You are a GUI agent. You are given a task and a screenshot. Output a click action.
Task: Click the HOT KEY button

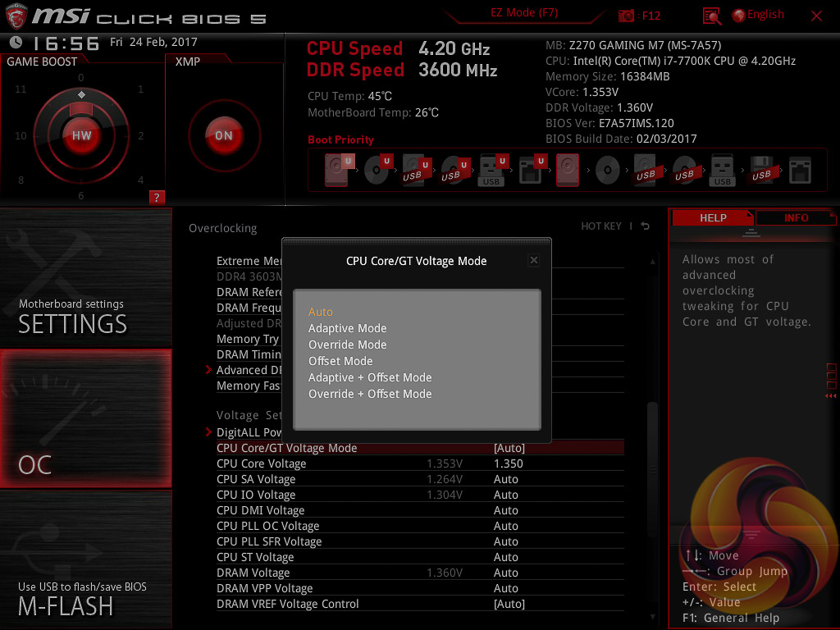[x=601, y=226]
